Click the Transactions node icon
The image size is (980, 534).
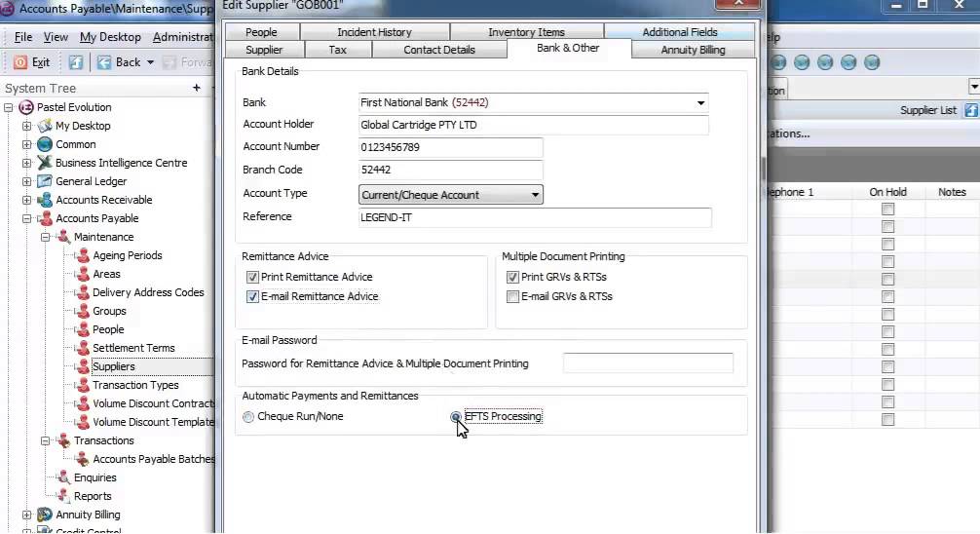63,440
